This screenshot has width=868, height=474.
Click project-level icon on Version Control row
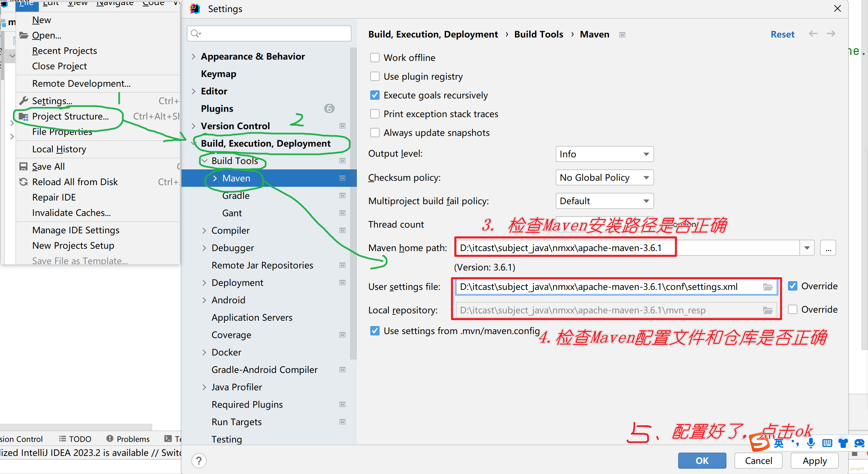(342, 126)
